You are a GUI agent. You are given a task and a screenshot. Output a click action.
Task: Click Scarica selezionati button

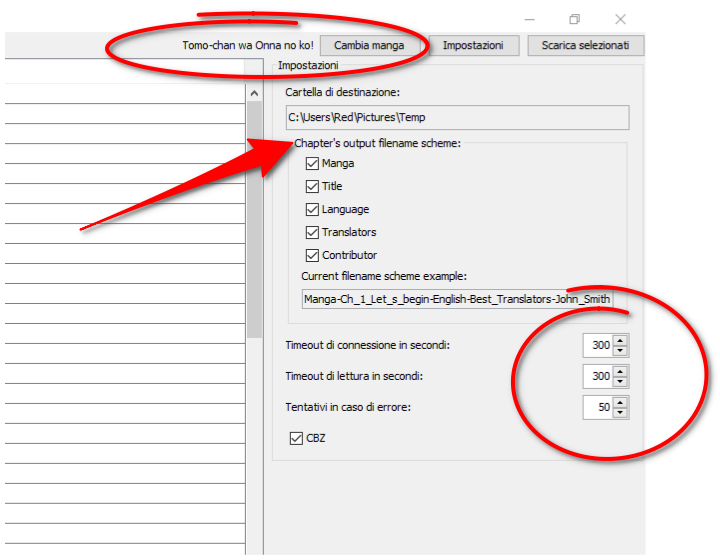tap(585, 45)
